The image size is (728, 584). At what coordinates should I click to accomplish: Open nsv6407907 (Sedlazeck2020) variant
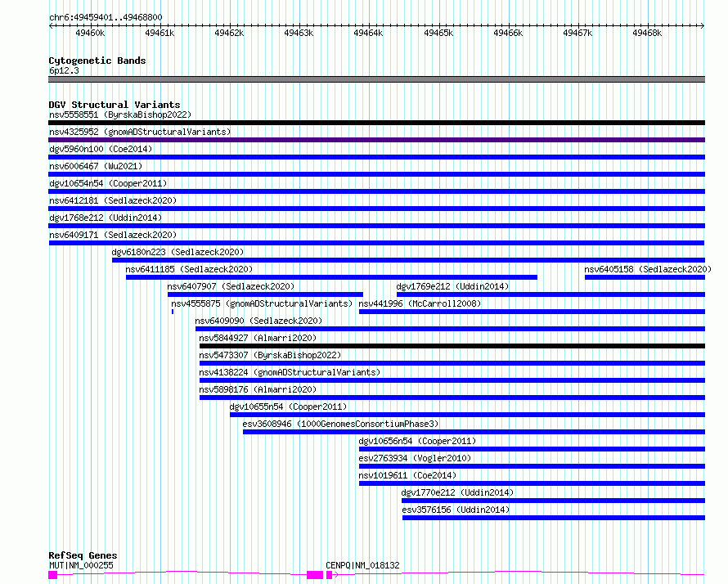231,286
